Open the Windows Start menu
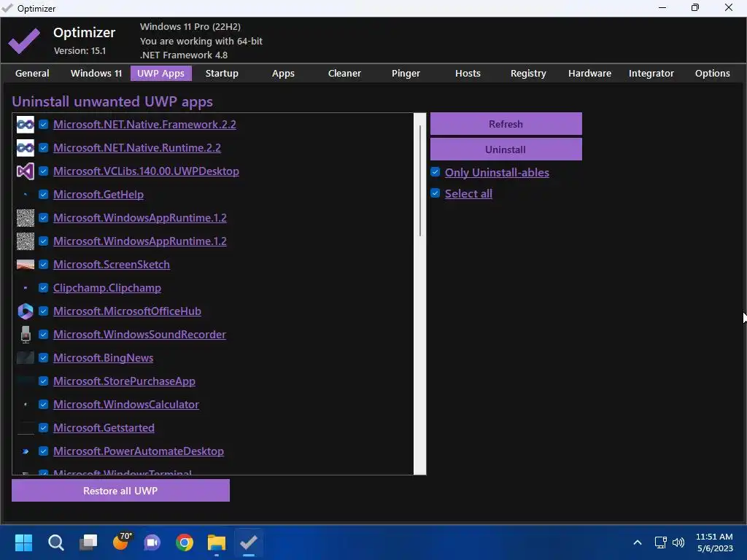747x560 pixels. pos(23,542)
